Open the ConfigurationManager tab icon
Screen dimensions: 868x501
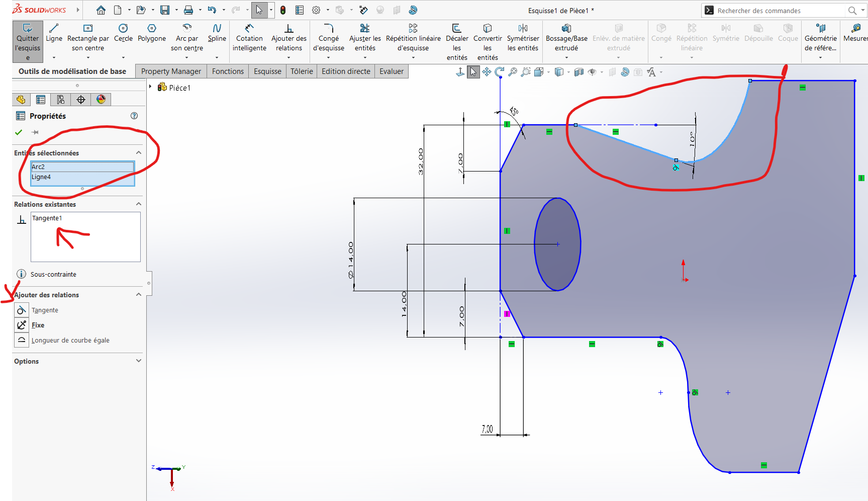61,100
